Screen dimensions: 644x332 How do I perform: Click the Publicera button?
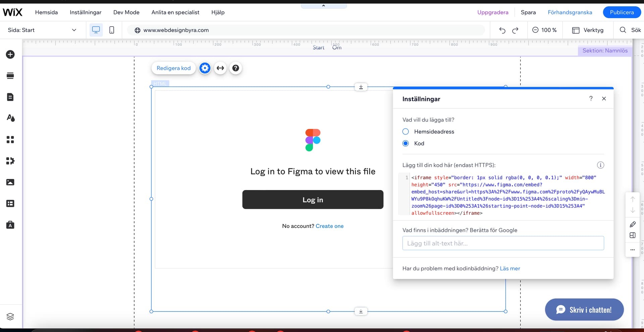click(x=622, y=12)
